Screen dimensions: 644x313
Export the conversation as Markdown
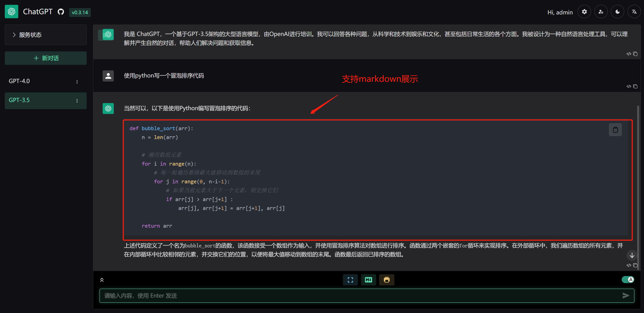pyautogui.click(x=369, y=280)
